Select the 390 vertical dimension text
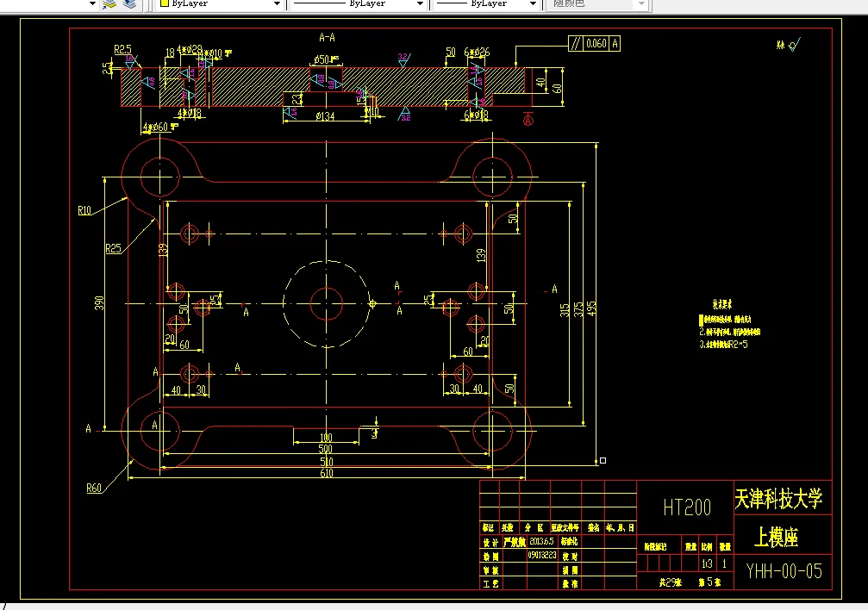The image size is (868, 610). point(100,303)
